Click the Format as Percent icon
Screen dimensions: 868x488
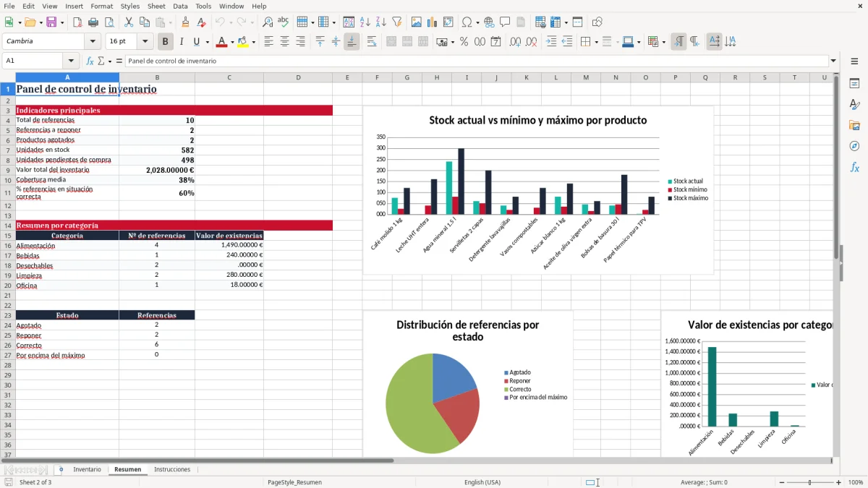(464, 42)
